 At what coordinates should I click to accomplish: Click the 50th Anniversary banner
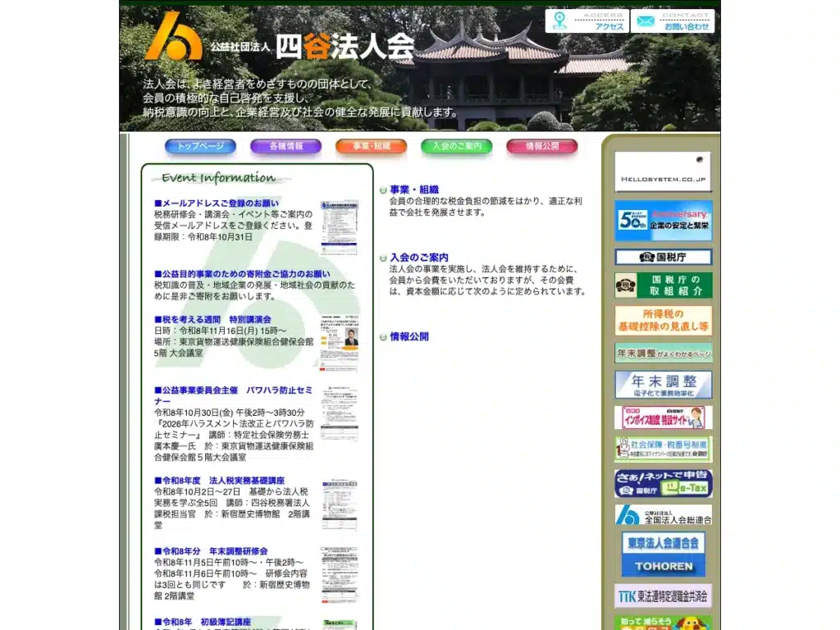(x=663, y=221)
